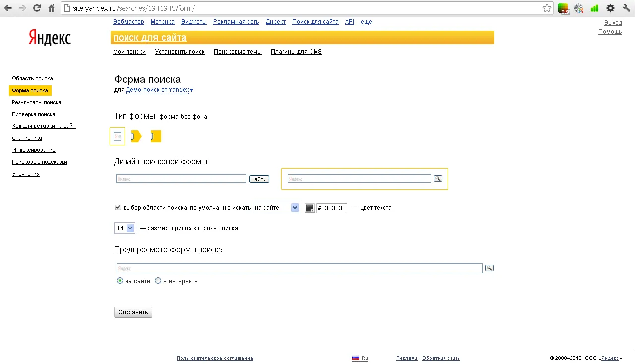The height and width of the screenshot is (364, 635).
Task: Open the API link
Action: pyautogui.click(x=350, y=22)
